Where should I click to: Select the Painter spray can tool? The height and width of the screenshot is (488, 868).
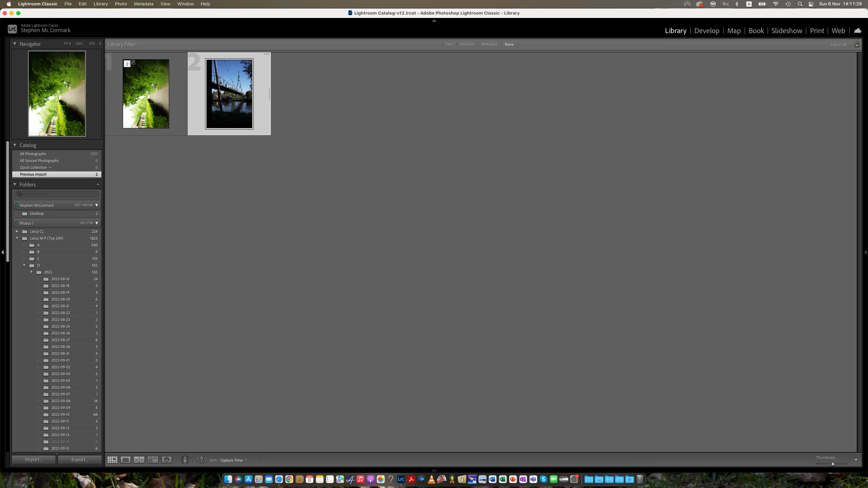tap(185, 460)
